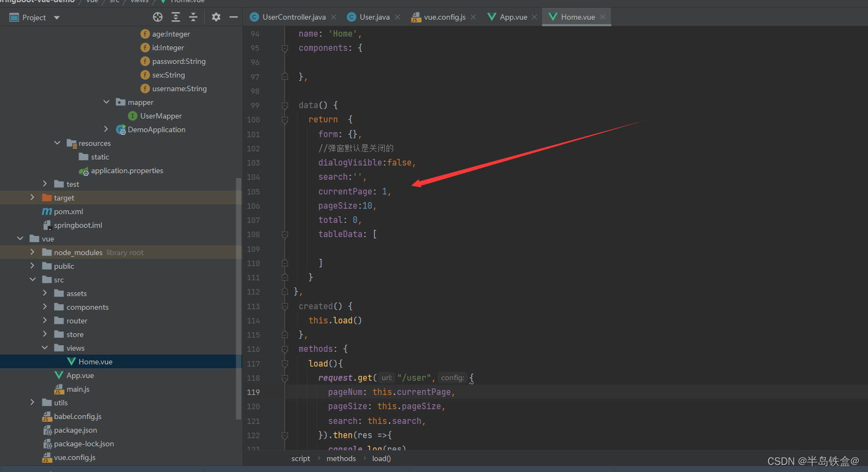This screenshot has height=472, width=868.
Task: Place cursor on currentPage: 1 line
Action: tap(355, 192)
